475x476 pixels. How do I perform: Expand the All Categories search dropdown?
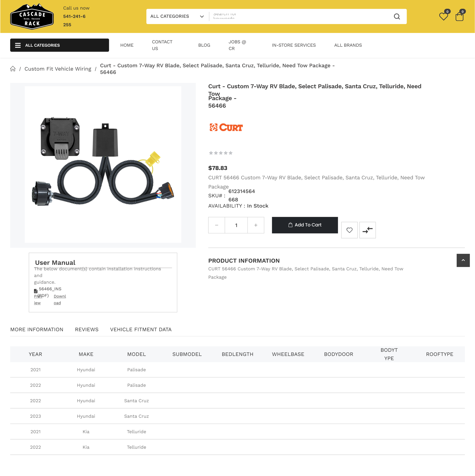coord(177,16)
